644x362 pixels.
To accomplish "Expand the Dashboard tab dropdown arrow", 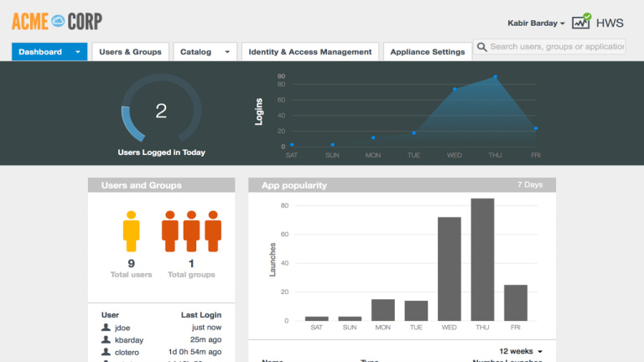I will pyautogui.click(x=78, y=52).
